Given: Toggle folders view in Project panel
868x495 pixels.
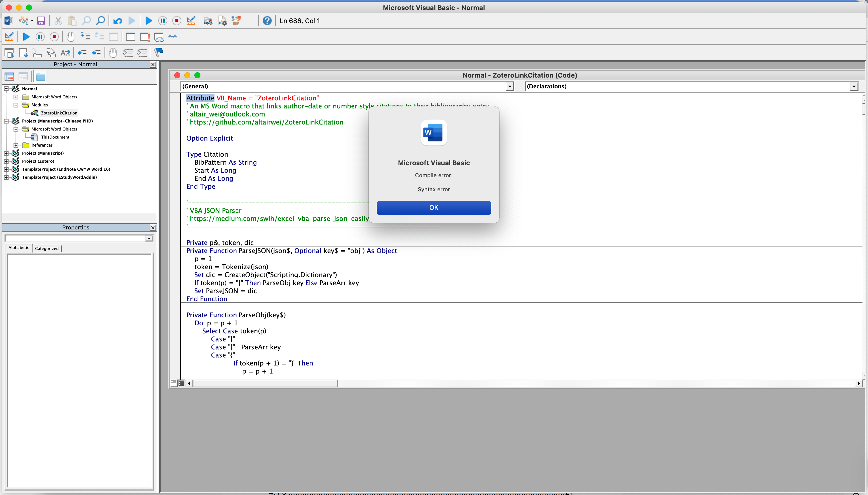Looking at the screenshot, I should pyautogui.click(x=40, y=77).
